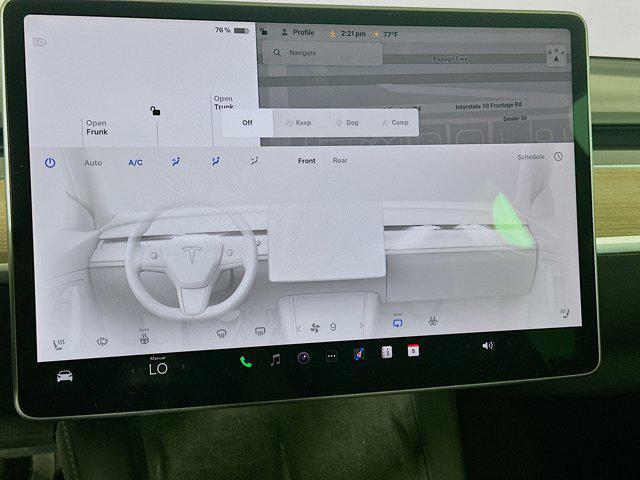
Task: Tap the car unlock padlock icon
Action: pos(155,110)
